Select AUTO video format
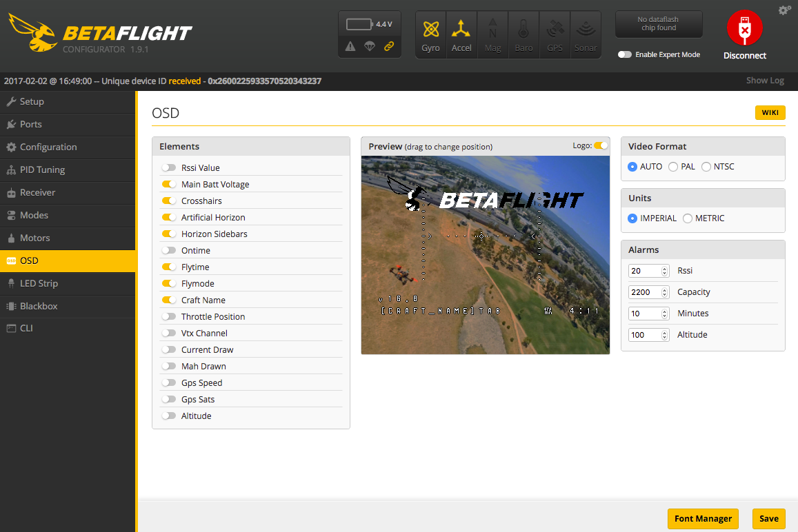The height and width of the screenshot is (532, 798). coord(632,167)
